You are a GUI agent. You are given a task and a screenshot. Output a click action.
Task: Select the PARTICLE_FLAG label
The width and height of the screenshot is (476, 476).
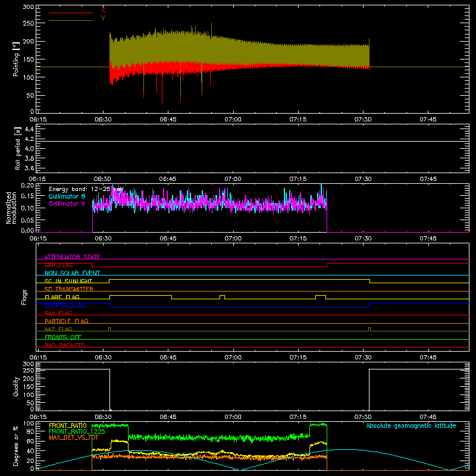(x=67, y=321)
